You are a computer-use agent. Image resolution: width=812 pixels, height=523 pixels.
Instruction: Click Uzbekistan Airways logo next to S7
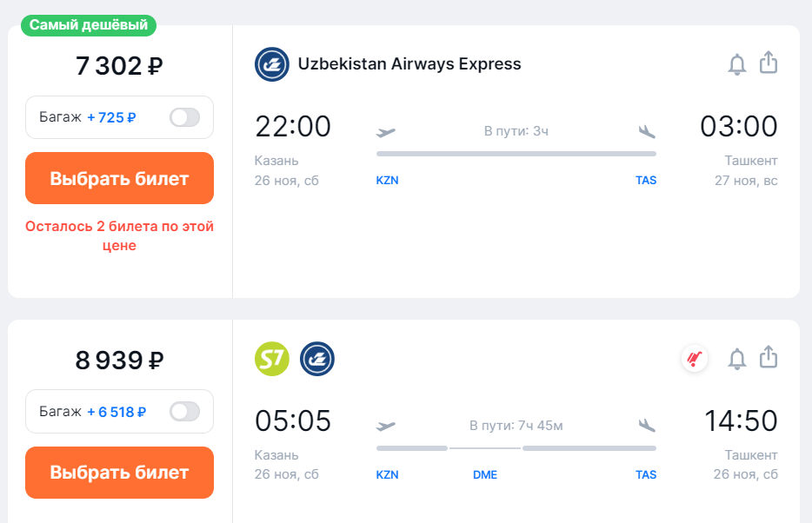(x=317, y=359)
